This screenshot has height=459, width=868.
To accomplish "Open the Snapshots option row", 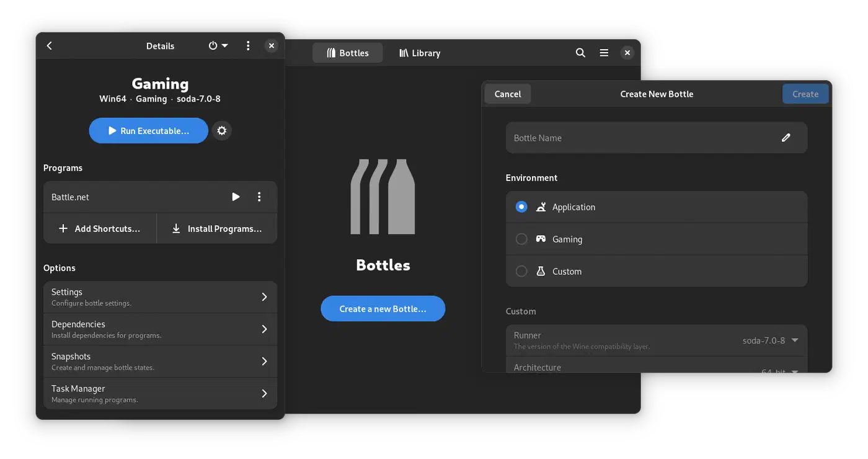I will tap(160, 362).
